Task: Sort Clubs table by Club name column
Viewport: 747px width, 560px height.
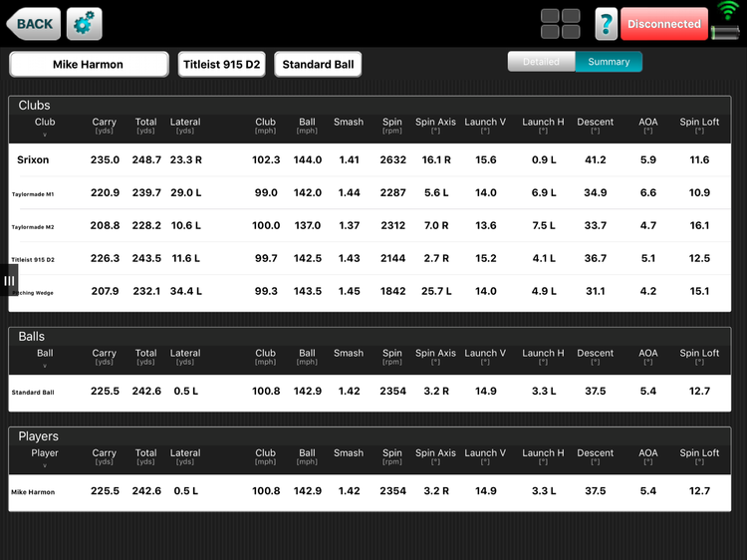Action: pyautogui.click(x=45, y=127)
